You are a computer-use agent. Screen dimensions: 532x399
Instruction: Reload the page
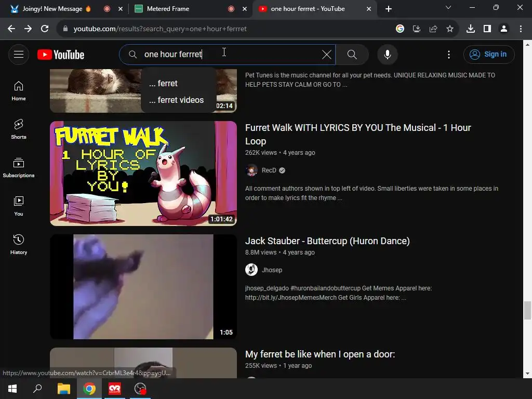point(45,29)
